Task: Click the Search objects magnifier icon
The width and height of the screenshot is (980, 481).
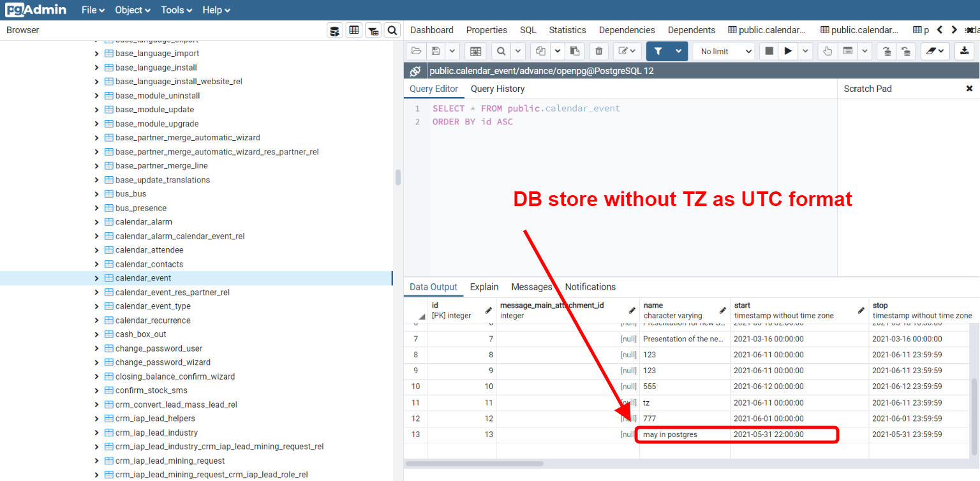Action: pyautogui.click(x=392, y=30)
